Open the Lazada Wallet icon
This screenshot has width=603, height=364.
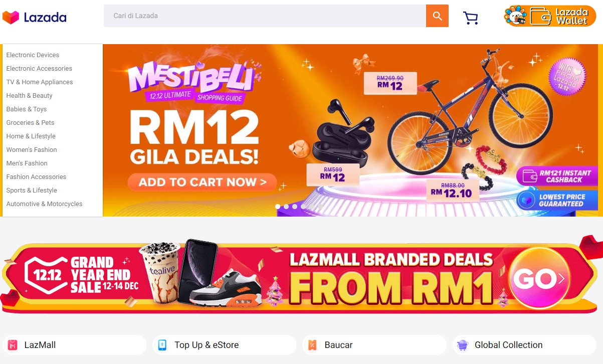click(550, 16)
